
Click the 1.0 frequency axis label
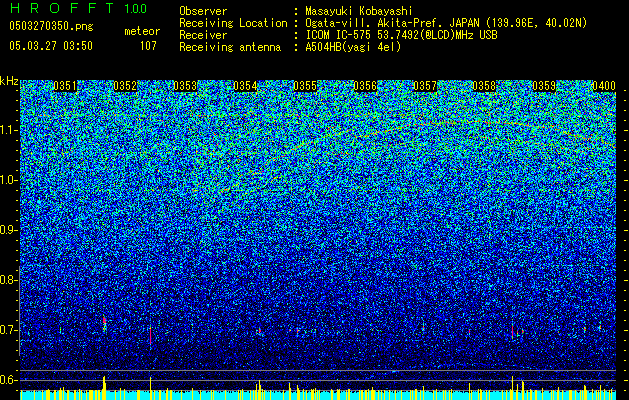click(9, 180)
